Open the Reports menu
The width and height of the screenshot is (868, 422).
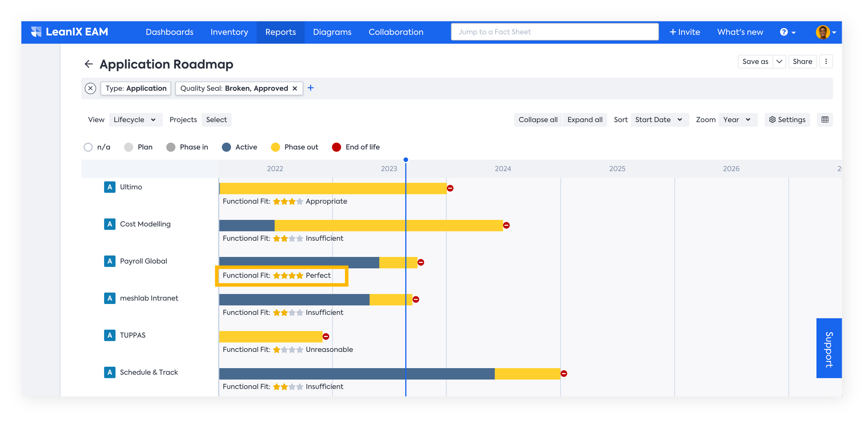[280, 32]
